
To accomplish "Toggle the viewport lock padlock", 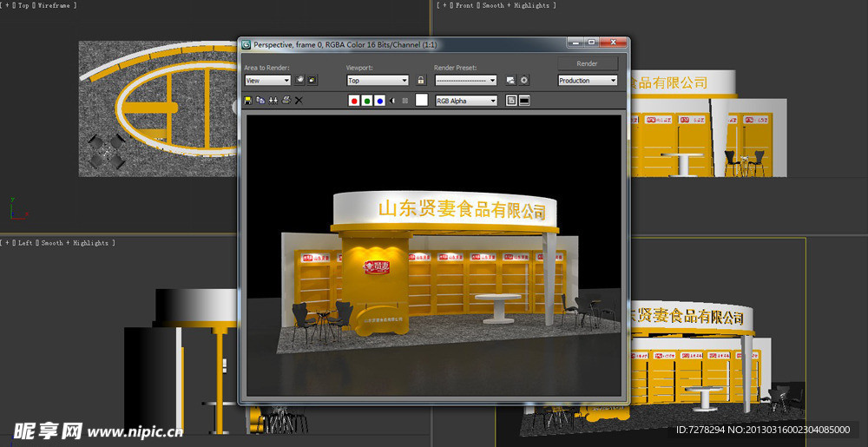I will (x=421, y=80).
